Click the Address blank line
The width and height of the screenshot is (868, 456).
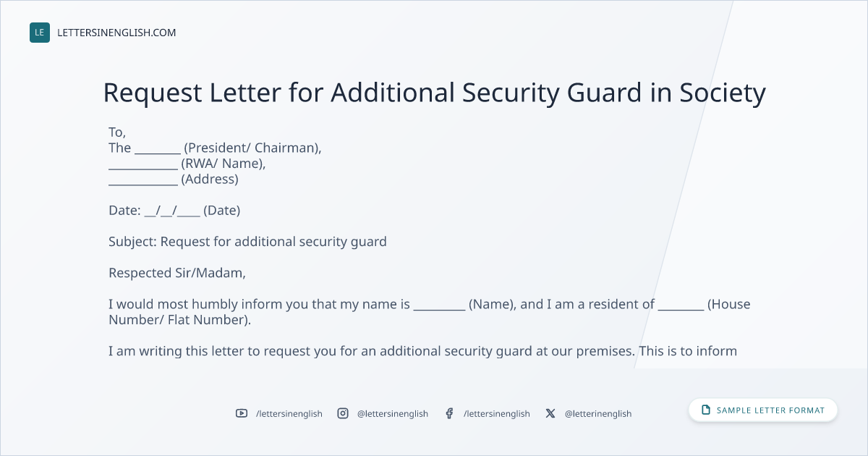[143, 183]
